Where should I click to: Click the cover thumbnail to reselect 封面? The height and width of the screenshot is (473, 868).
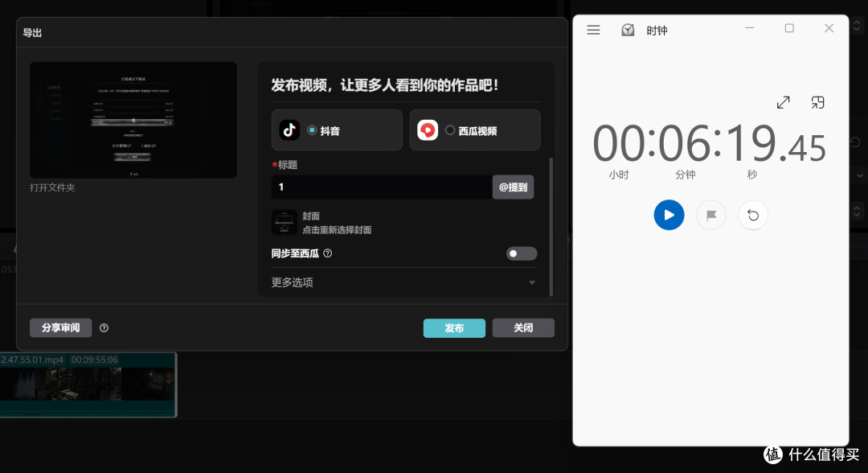pyautogui.click(x=284, y=223)
